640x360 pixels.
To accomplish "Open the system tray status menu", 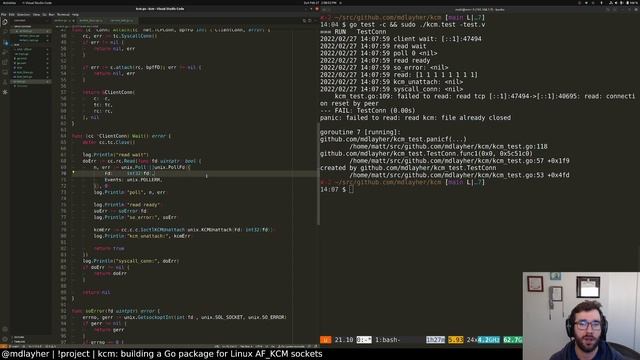I will click(622, 2).
